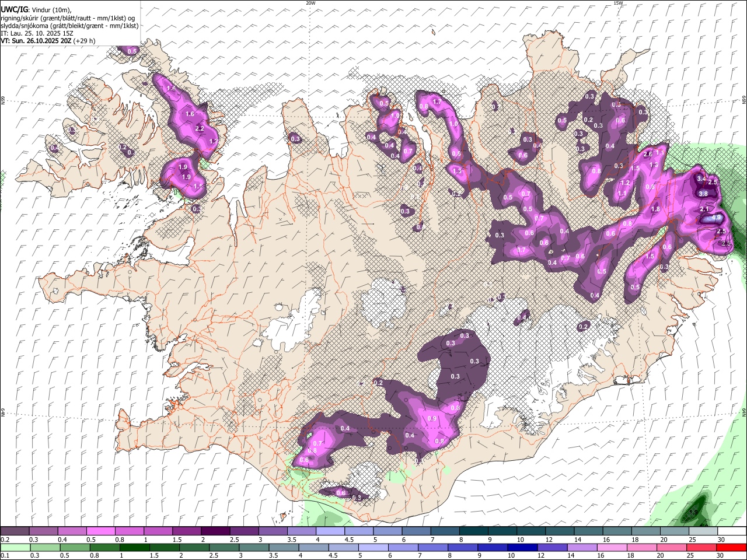
Task: Select the dark grey-purple 0.2 snow legend swatch
Action: [x=15, y=531]
